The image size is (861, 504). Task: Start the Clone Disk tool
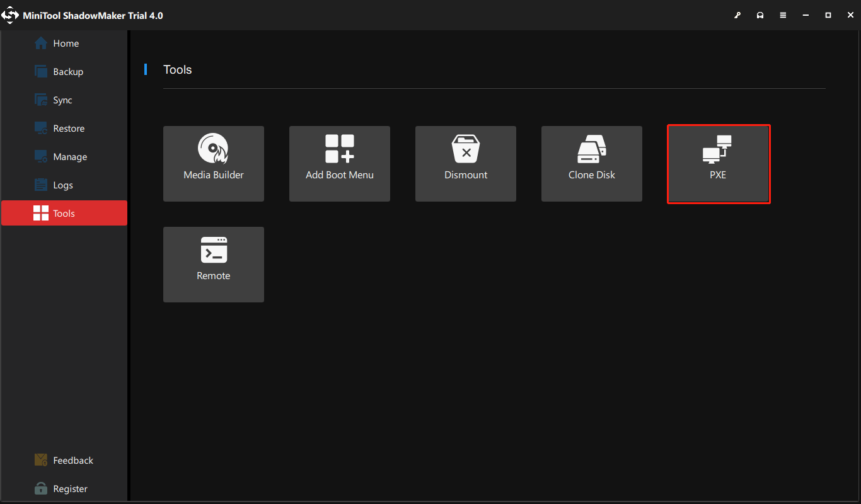coord(592,164)
